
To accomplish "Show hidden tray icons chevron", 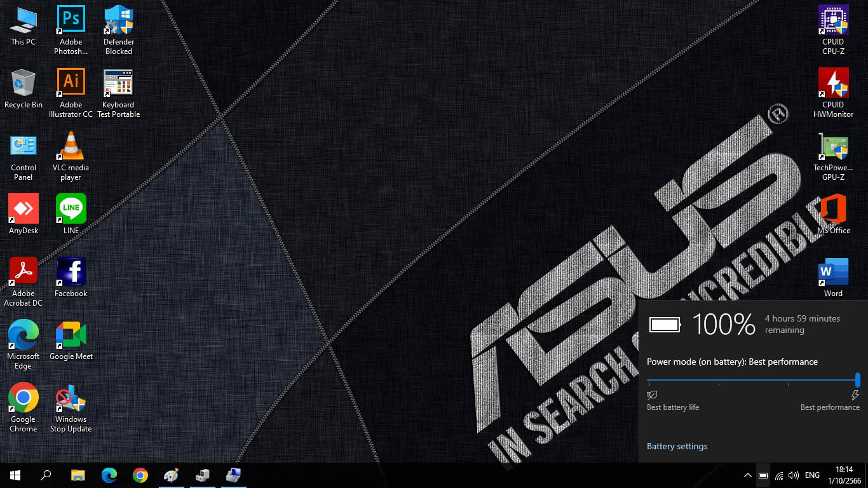I will point(748,475).
